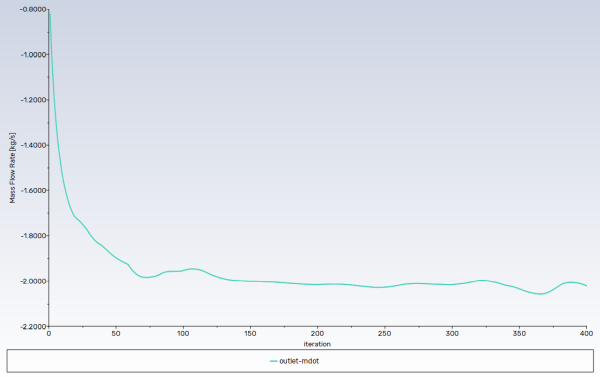Image resolution: width=600 pixels, height=377 pixels.
Task: Click the 400 x-axis tick label
Action: (x=586, y=333)
